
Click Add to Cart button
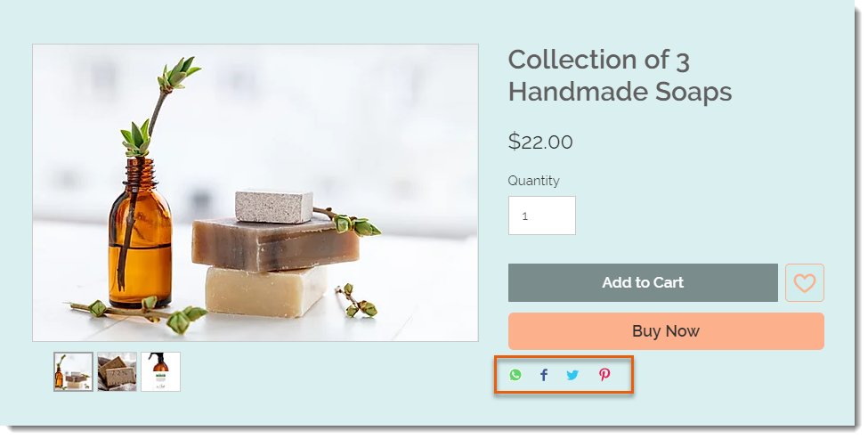click(x=643, y=283)
